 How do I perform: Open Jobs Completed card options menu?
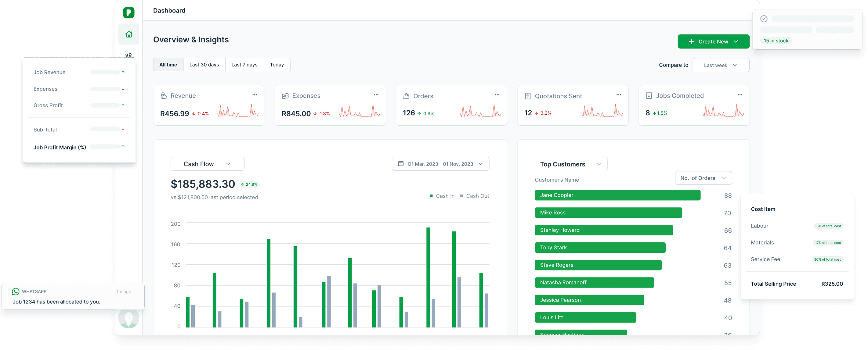point(740,95)
